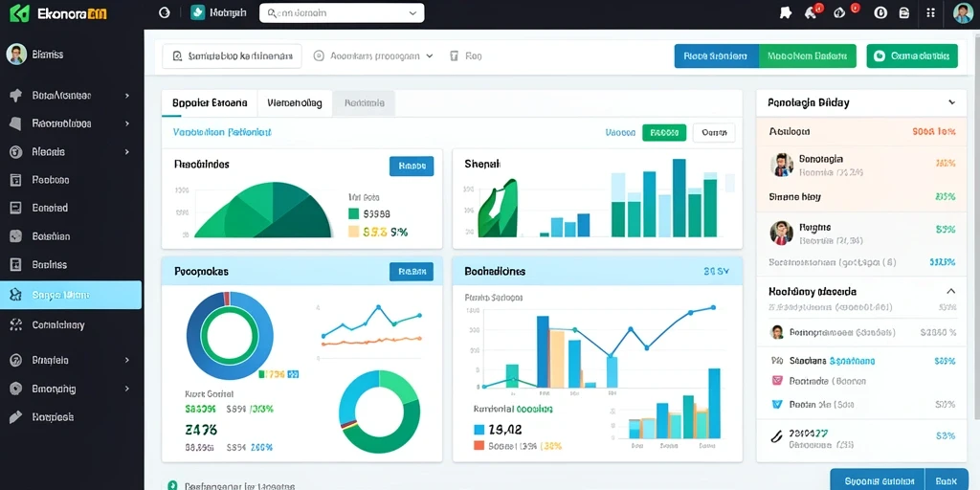
Task: Collapse the Panolagia Bliday panel chevron
Action: coord(951,102)
